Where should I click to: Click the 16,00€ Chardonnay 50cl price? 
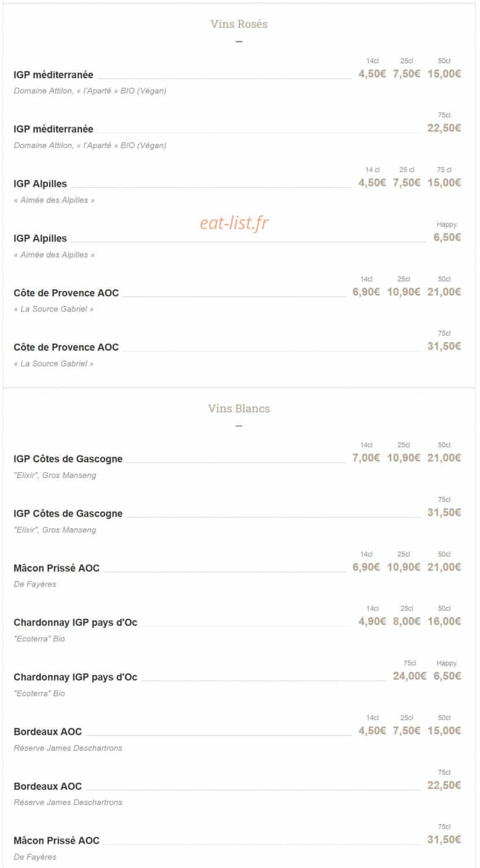[444, 621]
